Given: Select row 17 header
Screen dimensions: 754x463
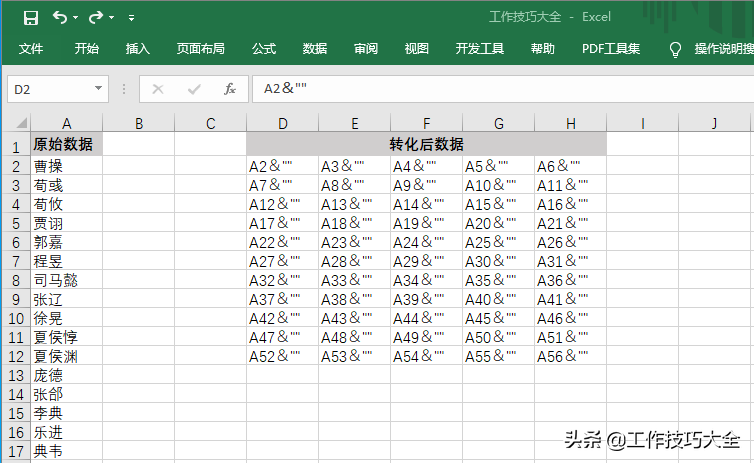Looking at the screenshot, I should [16, 451].
